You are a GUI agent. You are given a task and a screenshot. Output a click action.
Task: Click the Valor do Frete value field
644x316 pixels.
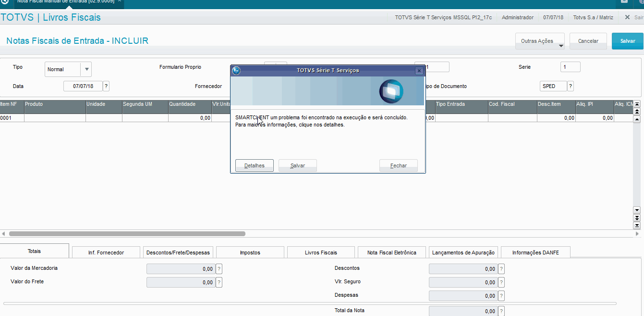(181, 282)
